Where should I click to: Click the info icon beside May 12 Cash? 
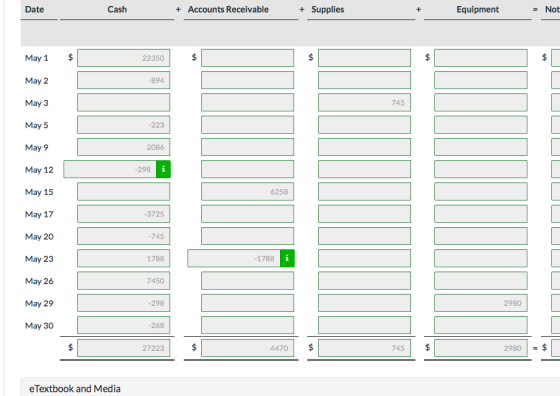(163, 169)
